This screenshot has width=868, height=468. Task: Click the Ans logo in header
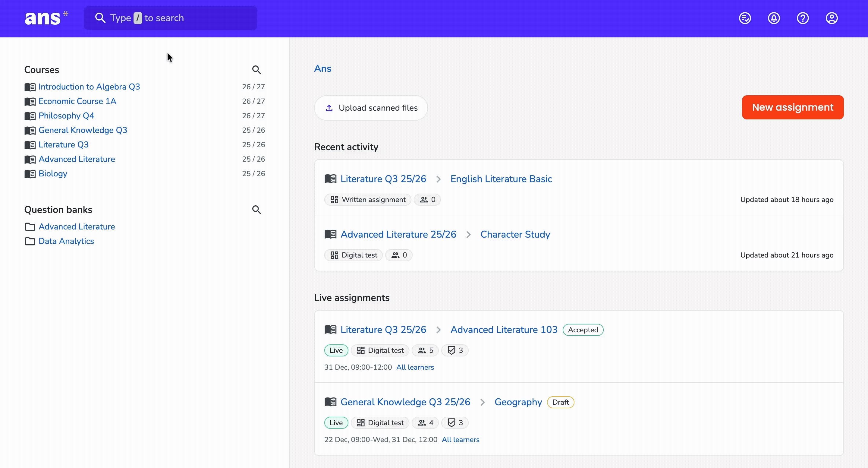tap(46, 18)
